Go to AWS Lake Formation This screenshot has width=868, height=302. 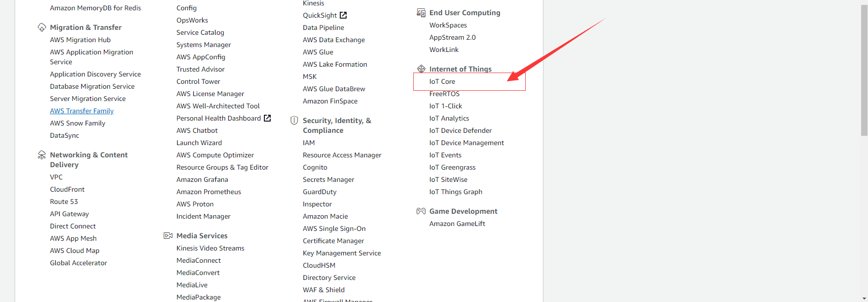[x=335, y=64]
